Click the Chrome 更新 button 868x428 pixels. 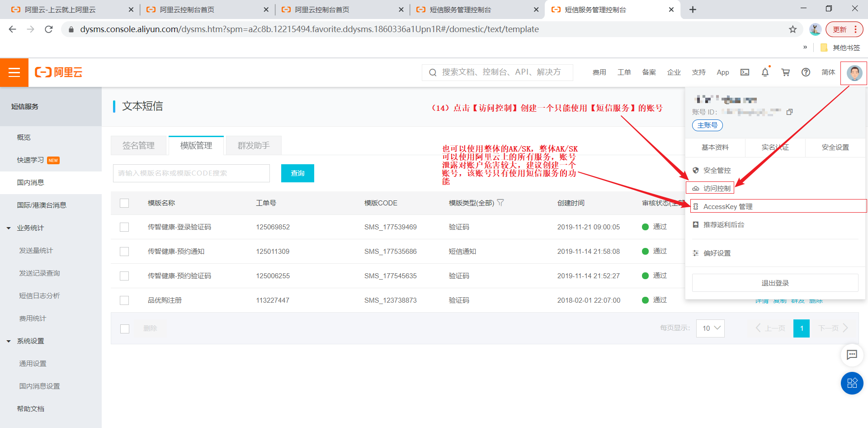point(844,29)
